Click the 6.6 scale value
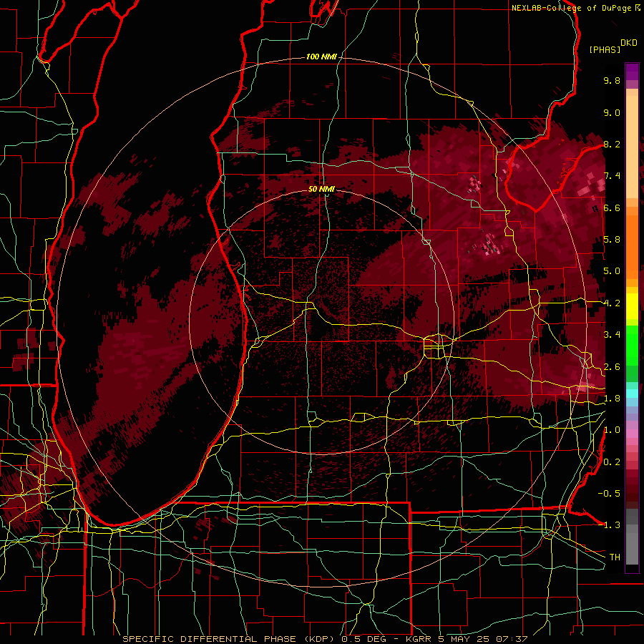The image size is (644, 644). coord(612,208)
